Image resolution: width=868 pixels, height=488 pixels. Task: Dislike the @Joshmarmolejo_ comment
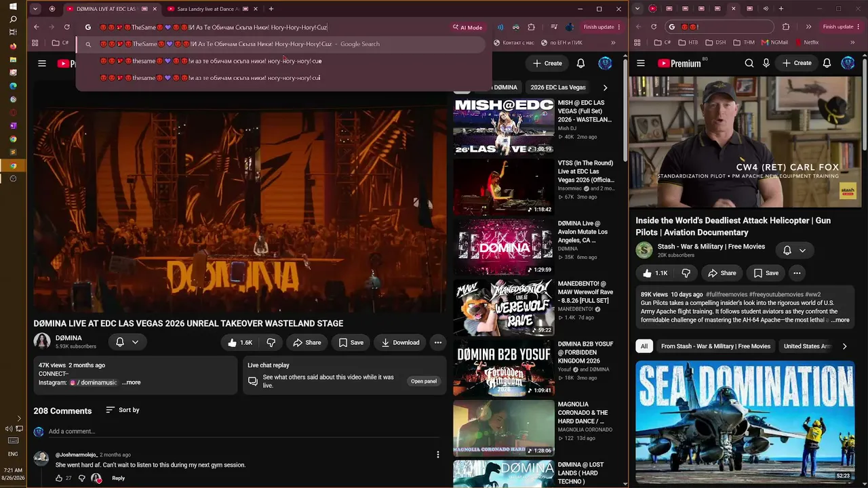[x=82, y=479]
